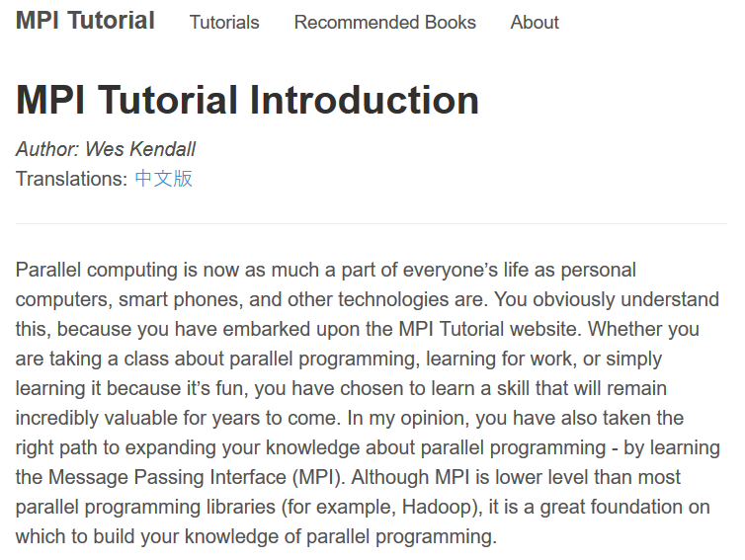Image resolution: width=745 pixels, height=560 pixels.
Task: Click the words great foundation in the paragraph
Action: pyautogui.click(x=624, y=507)
